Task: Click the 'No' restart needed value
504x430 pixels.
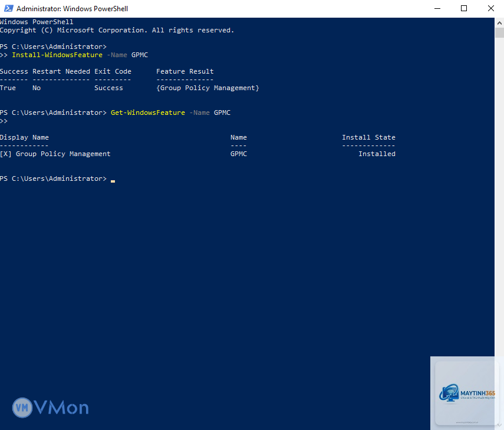Action: pos(37,88)
